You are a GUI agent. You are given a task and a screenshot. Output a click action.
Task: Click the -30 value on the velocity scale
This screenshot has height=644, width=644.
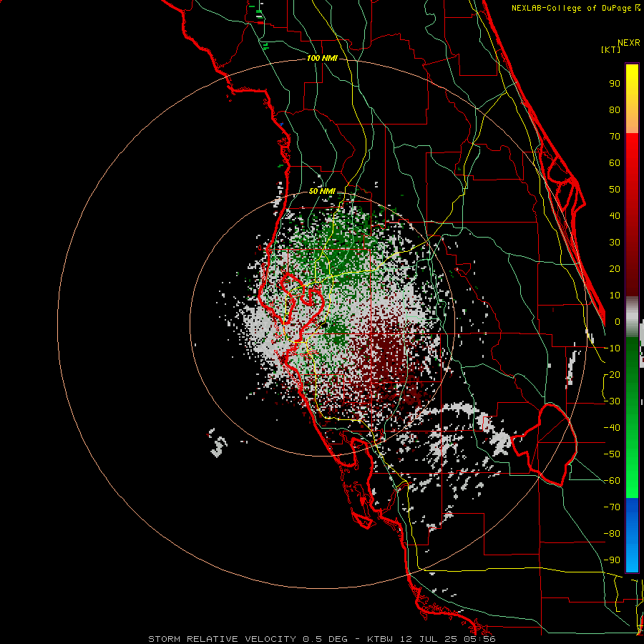(612, 401)
